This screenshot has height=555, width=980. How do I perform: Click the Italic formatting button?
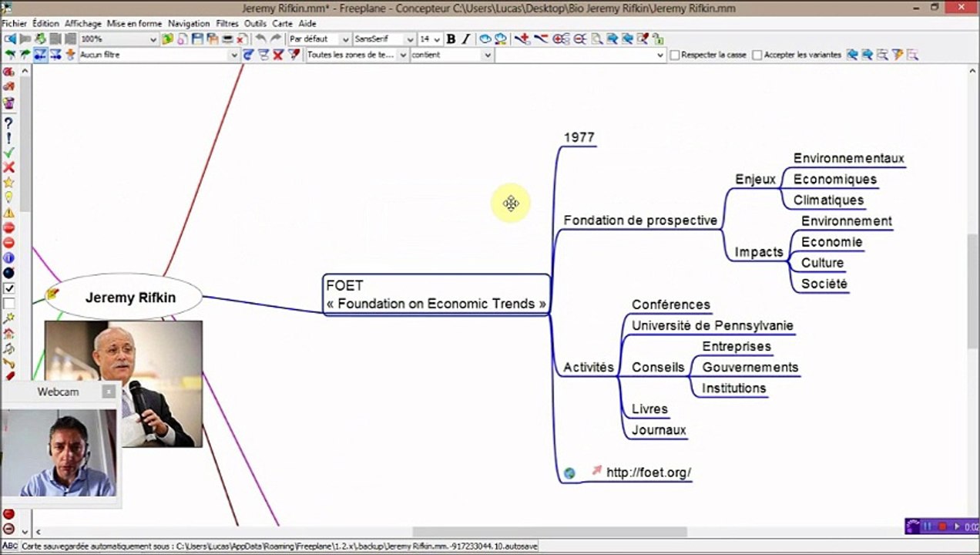point(465,39)
